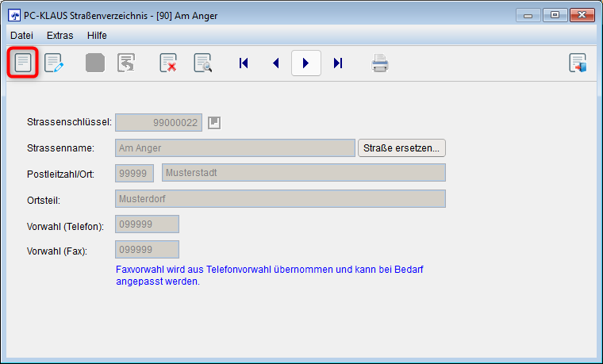Open the Hilfe menu
This screenshot has height=364, width=603.
pyautogui.click(x=97, y=35)
